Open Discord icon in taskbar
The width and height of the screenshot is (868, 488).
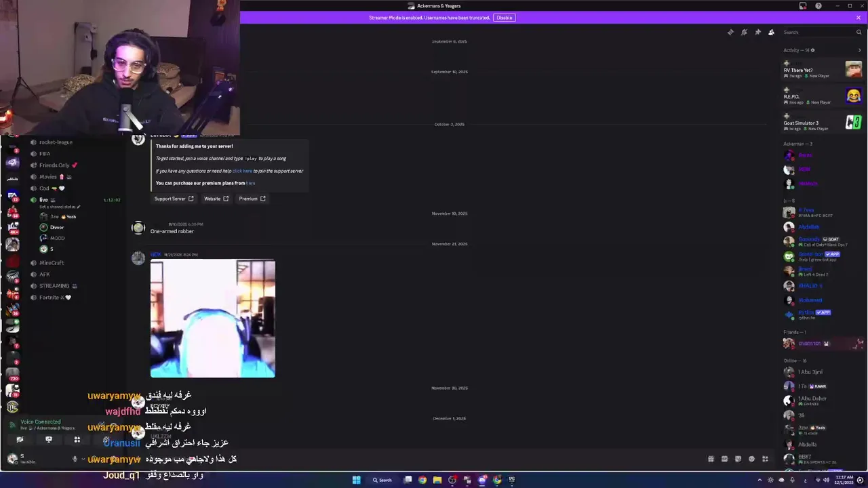tap(482, 480)
